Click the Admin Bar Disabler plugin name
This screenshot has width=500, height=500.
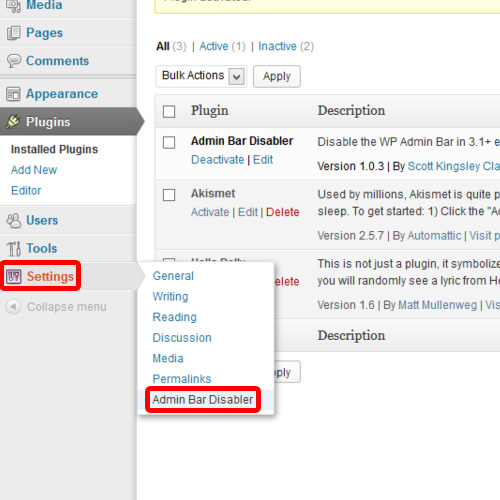242,141
